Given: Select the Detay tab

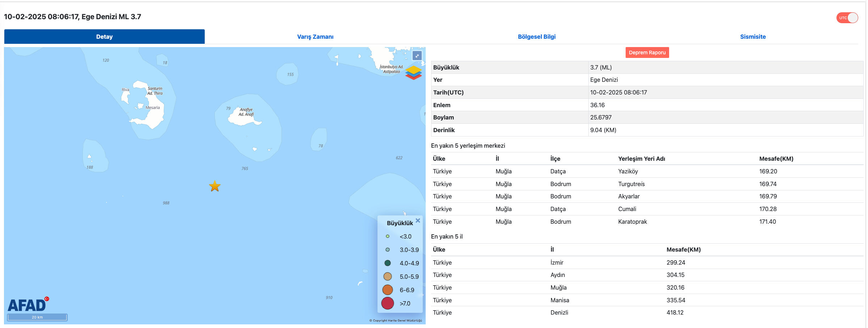Looking at the screenshot, I should point(104,37).
